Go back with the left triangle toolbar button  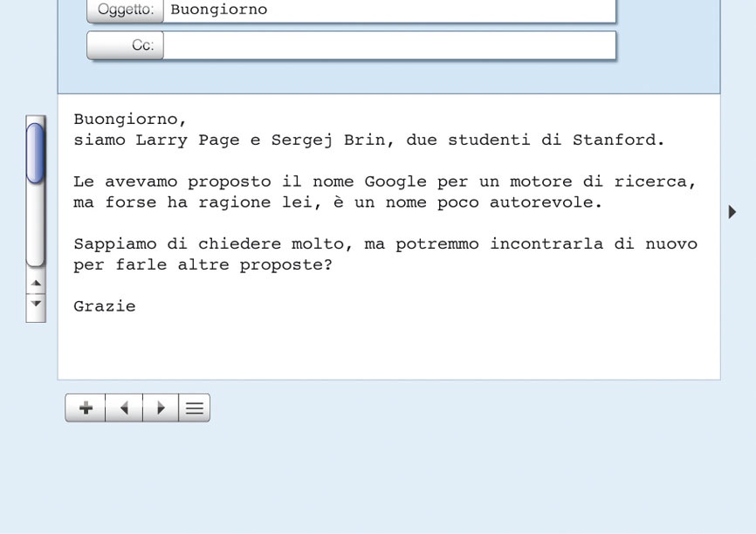coord(124,407)
